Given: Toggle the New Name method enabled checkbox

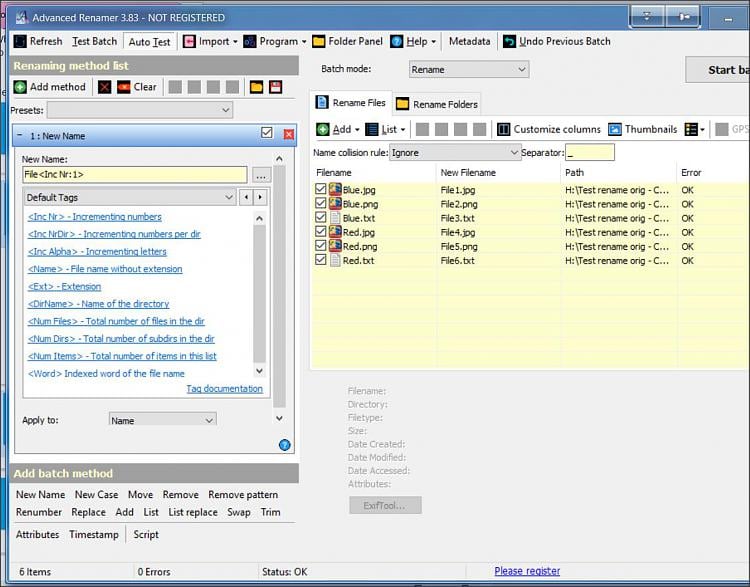Looking at the screenshot, I should point(267,133).
